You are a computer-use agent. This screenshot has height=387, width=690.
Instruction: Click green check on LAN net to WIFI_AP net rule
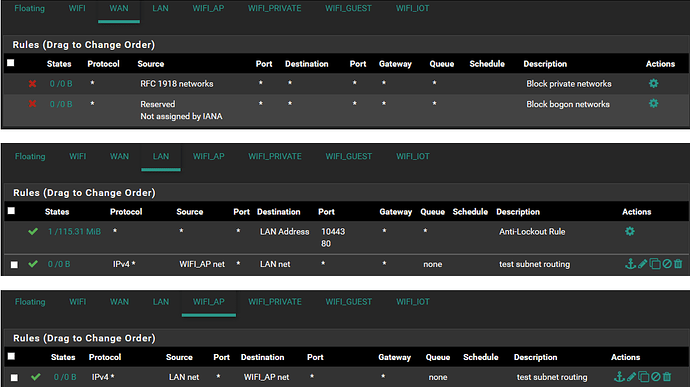[x=36, y=376]
